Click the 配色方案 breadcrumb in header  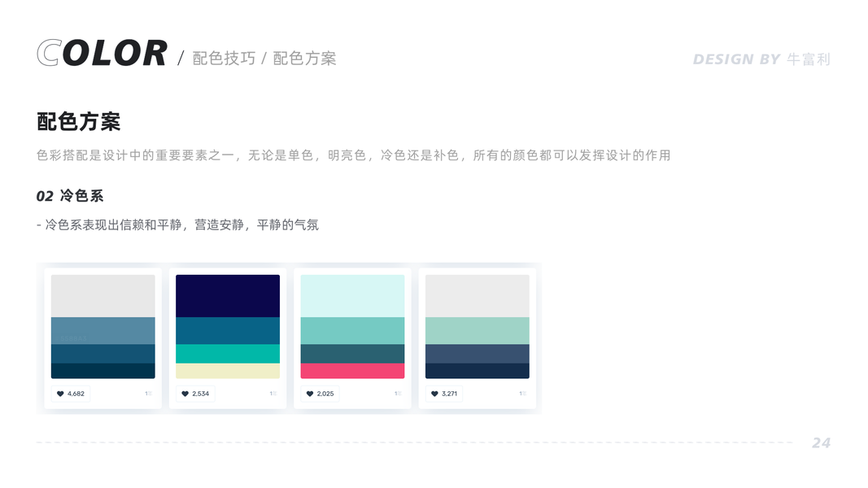point(304,58)
